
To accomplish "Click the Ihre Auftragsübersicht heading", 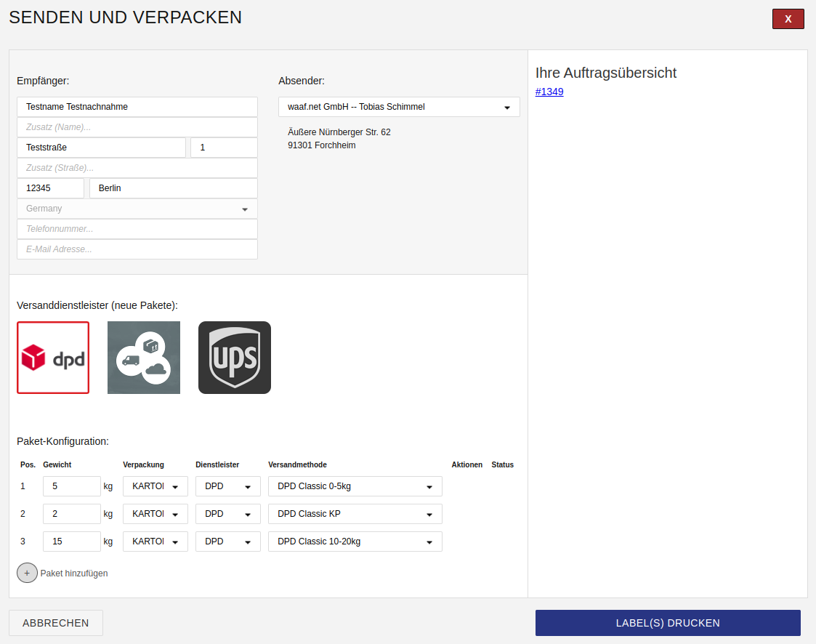I will point(606,73).
